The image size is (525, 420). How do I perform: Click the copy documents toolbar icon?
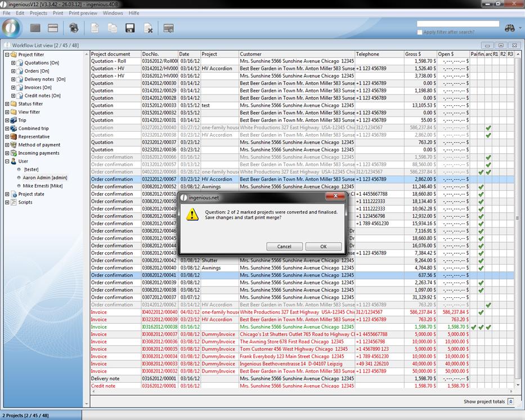[113, 28]
